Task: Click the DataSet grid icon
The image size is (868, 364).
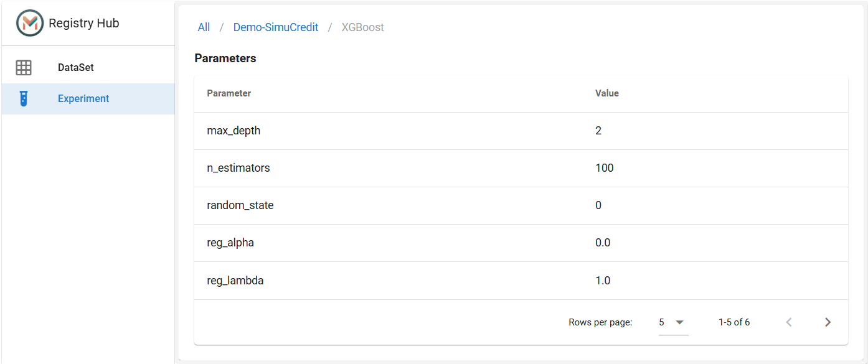Action: [24, 67]
